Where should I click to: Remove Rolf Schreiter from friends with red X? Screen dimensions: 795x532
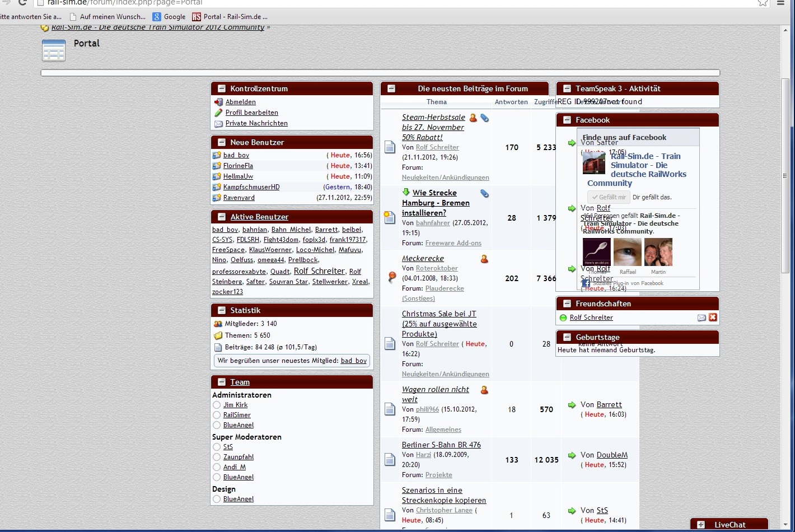(713, 318)
